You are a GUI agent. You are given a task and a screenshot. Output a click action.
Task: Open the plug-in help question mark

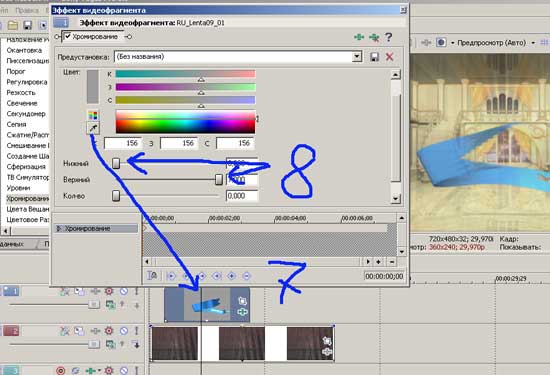tap(388, 37)
